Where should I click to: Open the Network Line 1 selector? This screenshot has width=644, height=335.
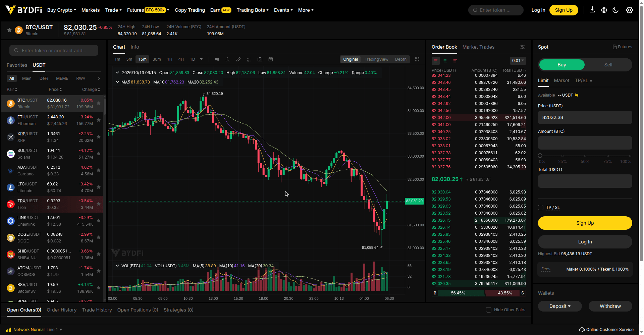point(54,330)
